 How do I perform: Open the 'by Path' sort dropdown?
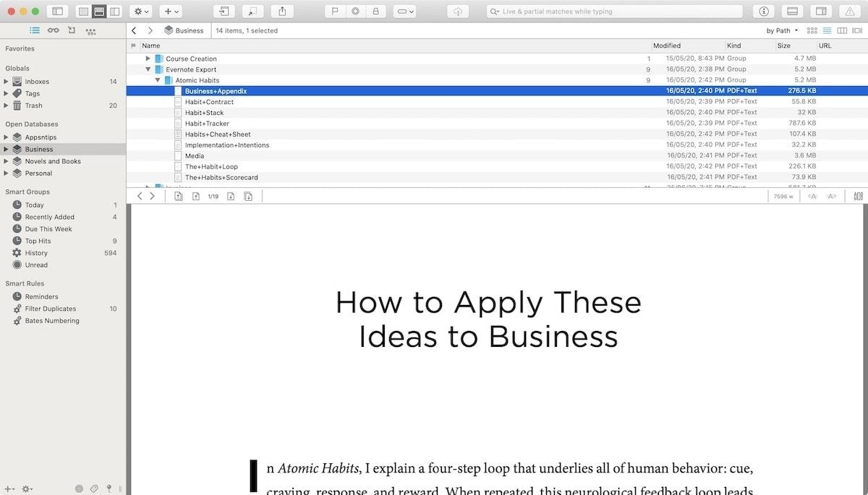(782, 30)
